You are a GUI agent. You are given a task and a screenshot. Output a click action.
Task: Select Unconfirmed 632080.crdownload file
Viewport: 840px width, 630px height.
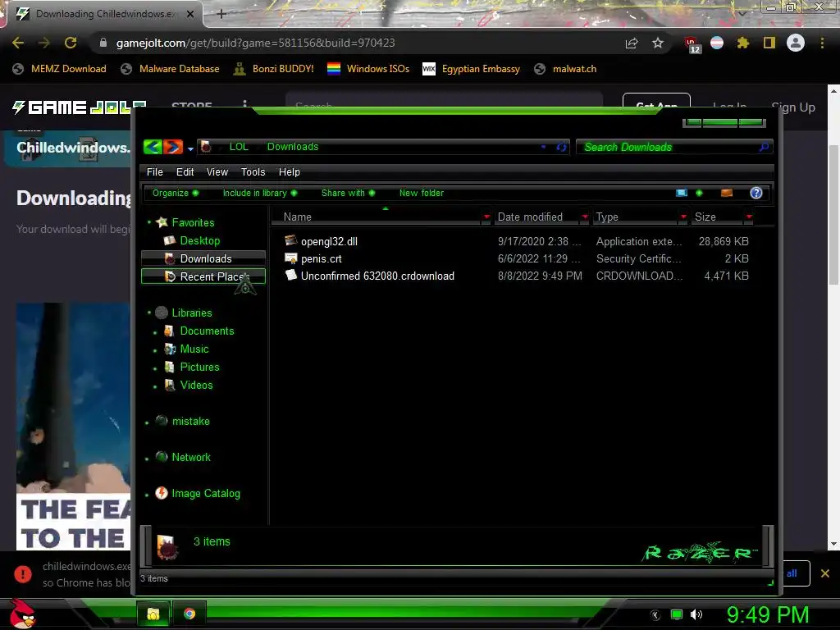tap(377, 276)
